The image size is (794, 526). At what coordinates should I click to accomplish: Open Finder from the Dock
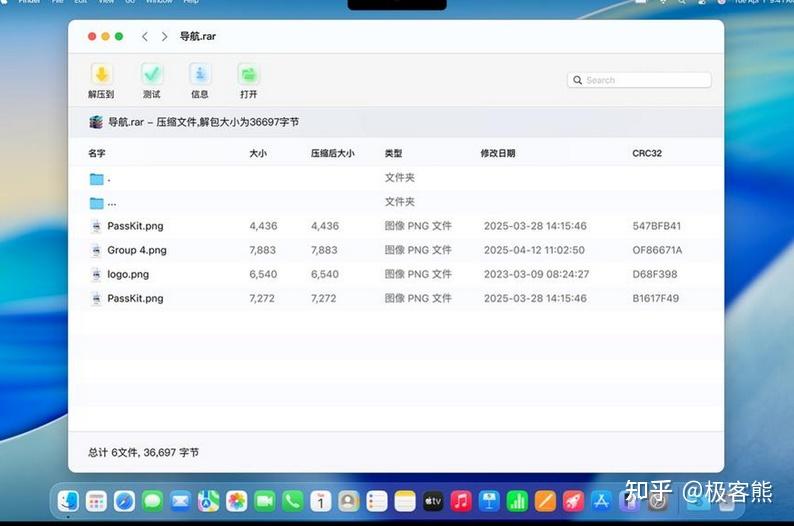[68, 501]
